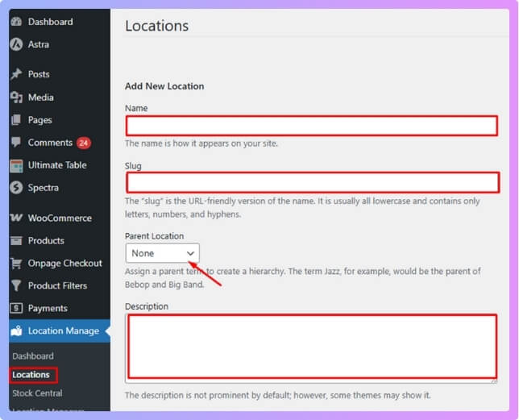Click the Dashboard gauge icon in sidebar
Image resolution: width=519 pixels, height=420 pixels.
coord(16,22)
